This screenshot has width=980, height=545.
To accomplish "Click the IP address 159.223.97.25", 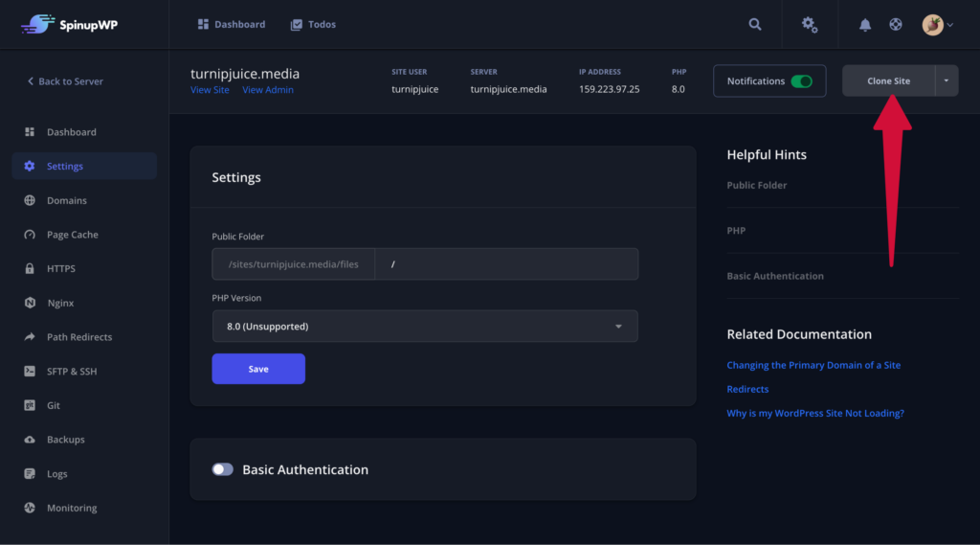I will [609, 89].
